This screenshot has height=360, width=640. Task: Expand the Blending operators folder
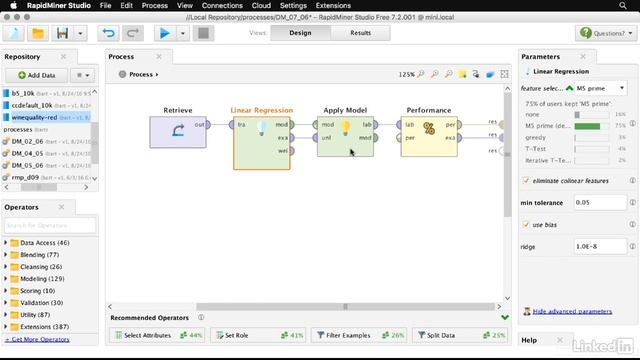coord(6,255)
